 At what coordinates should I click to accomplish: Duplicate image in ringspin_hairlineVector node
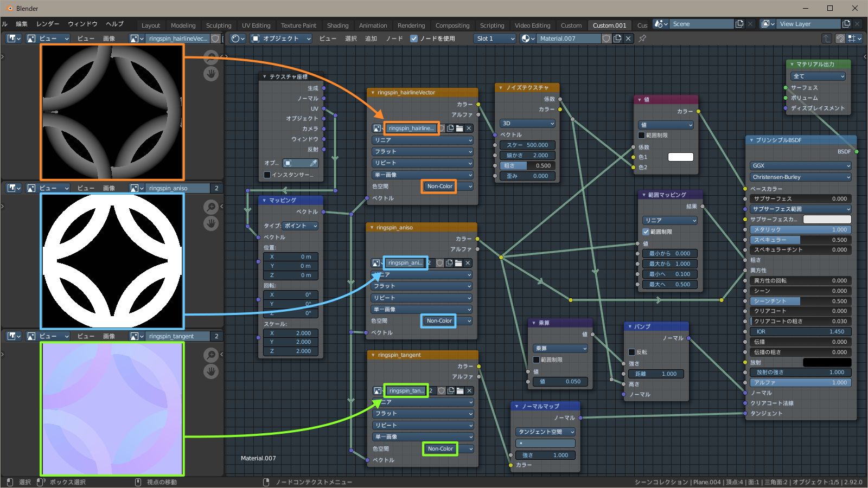[450, 129]
